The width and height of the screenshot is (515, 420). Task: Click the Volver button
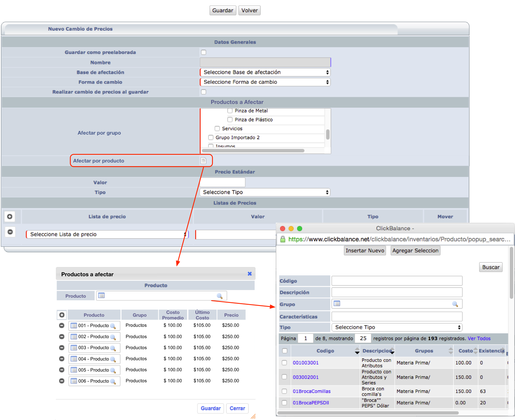tap(249, 10)
